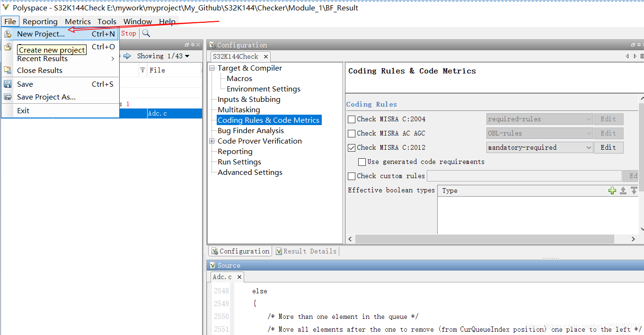Open the Help menu
Viewport: 644px width, 335px height.
click(167, 21)
